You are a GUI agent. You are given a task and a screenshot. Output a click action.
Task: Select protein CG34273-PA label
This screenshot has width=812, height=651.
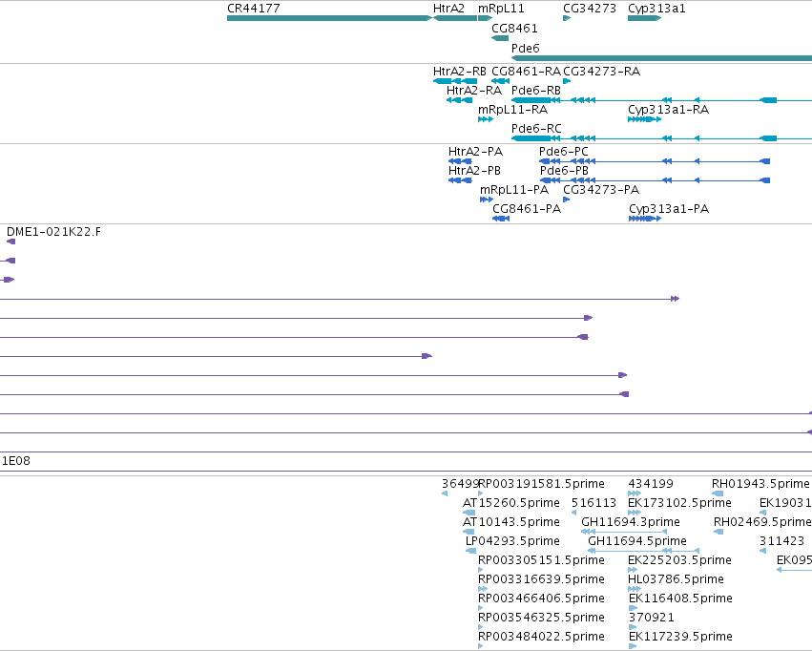(601, 190)
